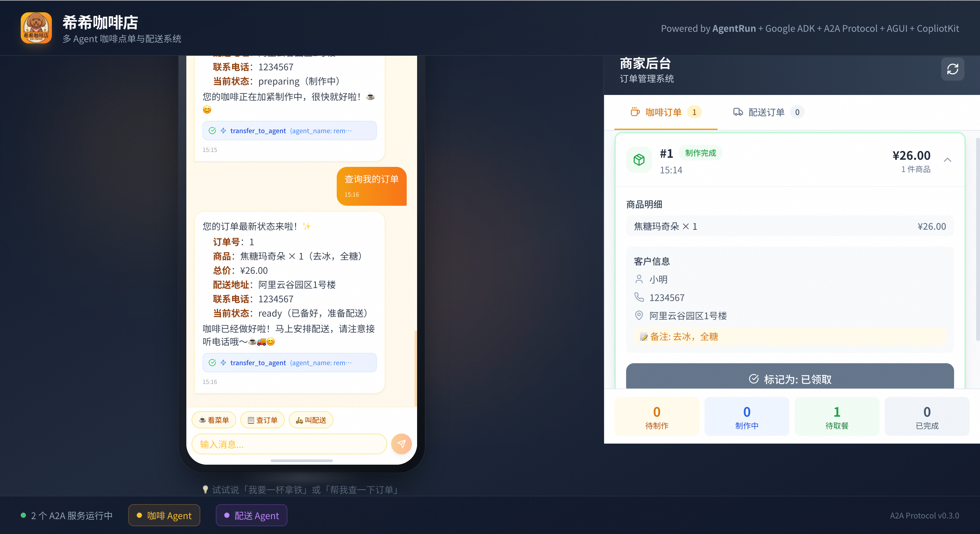This screenshot has height=534, width=980.
Task: Click the 待取餐 status counter card
Action: coord(836,417)
